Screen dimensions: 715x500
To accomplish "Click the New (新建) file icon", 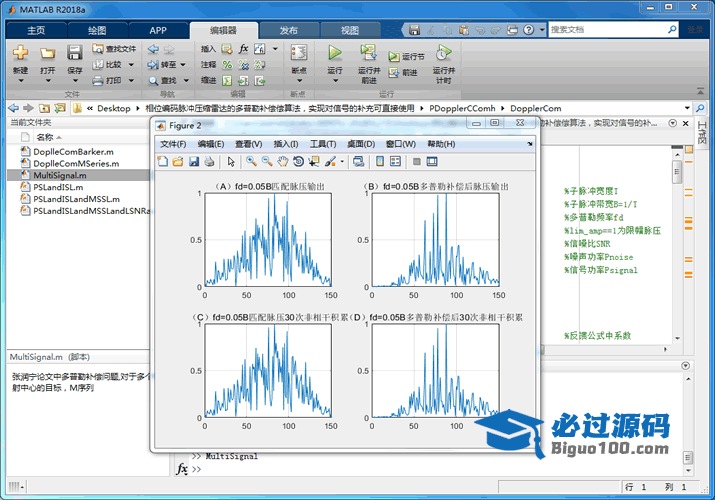I will pos(20,52).
